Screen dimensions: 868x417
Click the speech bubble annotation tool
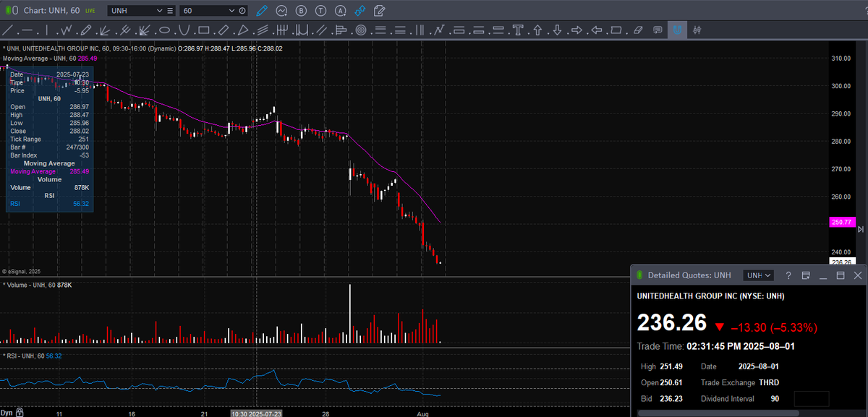[x=658, y=30]
